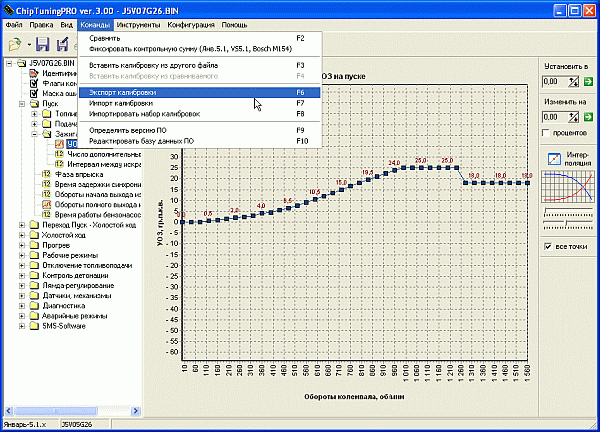Click the Установить в value field
Screen dimensions: 600x432
553,82
